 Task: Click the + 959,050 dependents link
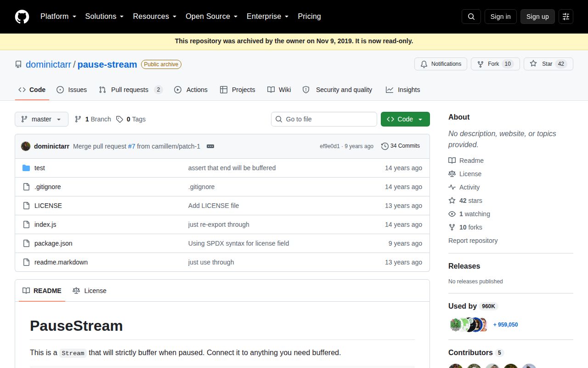[x=505, y=325]
